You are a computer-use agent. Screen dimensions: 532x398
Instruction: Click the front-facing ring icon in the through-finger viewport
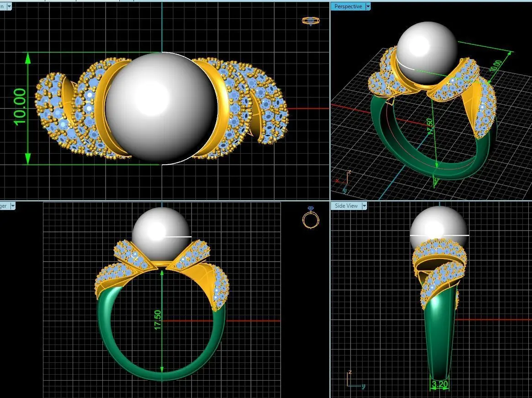click(311, 217)
